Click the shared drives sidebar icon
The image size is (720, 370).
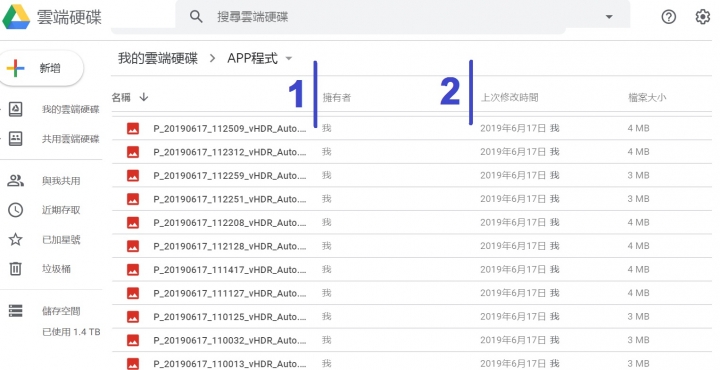[x=16, y=139]
